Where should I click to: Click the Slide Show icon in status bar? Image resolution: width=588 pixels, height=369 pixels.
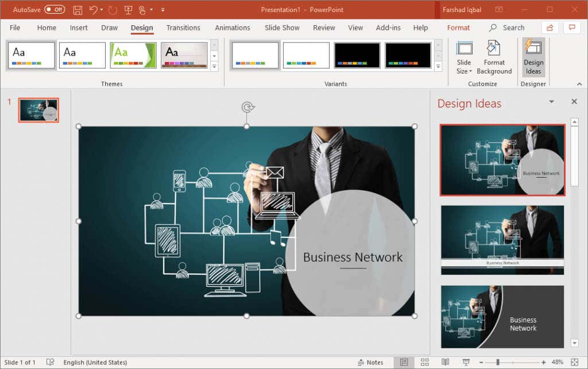click(x=466, y=362)
